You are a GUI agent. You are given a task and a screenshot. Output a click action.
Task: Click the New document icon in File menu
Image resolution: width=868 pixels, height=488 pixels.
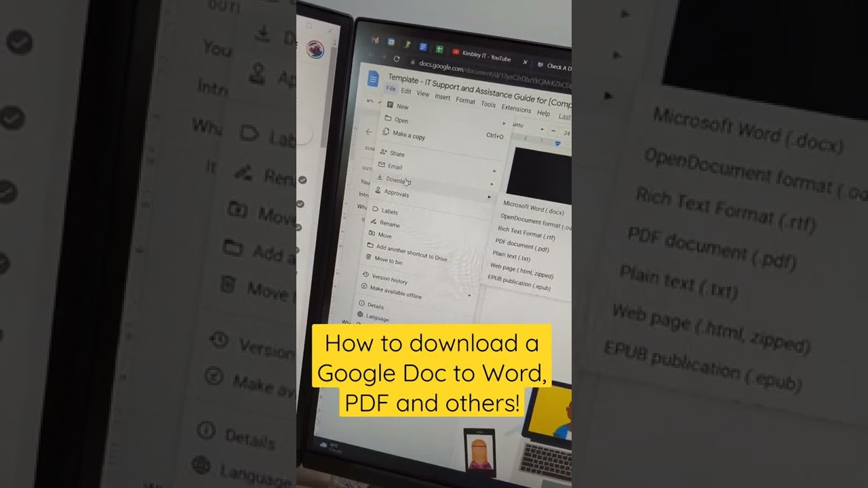click(389, 105)
